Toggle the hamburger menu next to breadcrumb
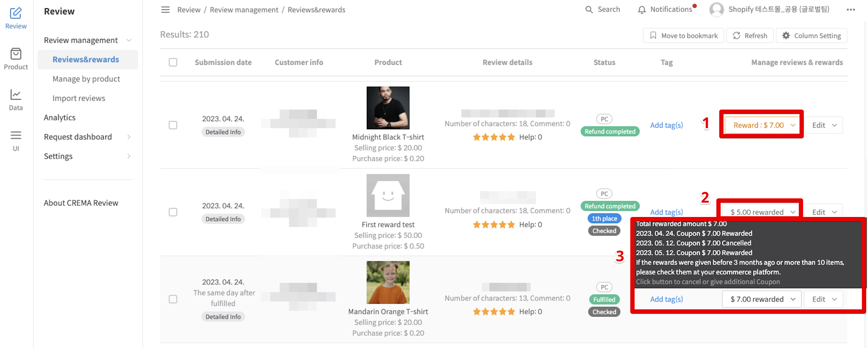 pyautogui.click(x=165, y=10)
